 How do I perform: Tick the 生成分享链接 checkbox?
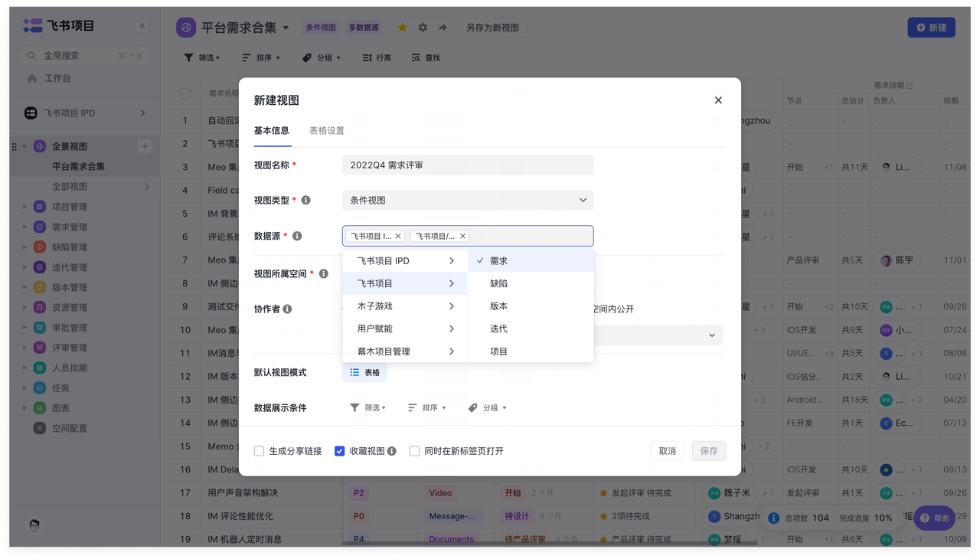coord(260,451)
